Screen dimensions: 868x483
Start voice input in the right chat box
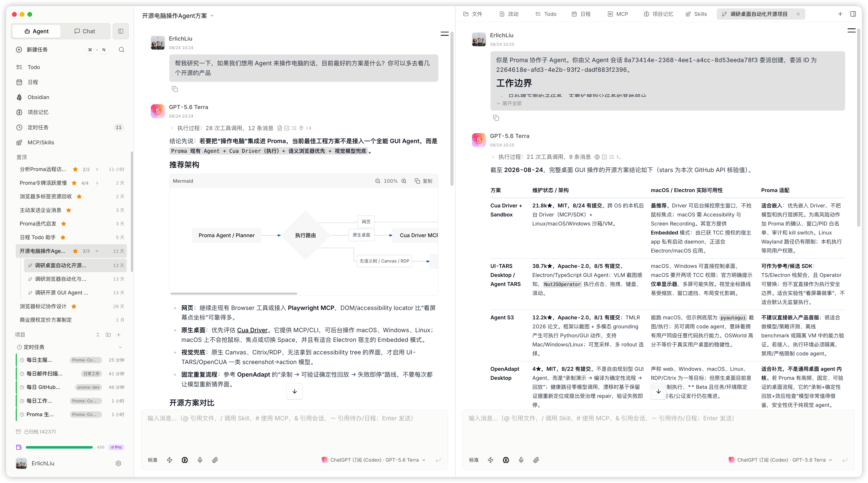pyautogui.click(x=521, y=460)
